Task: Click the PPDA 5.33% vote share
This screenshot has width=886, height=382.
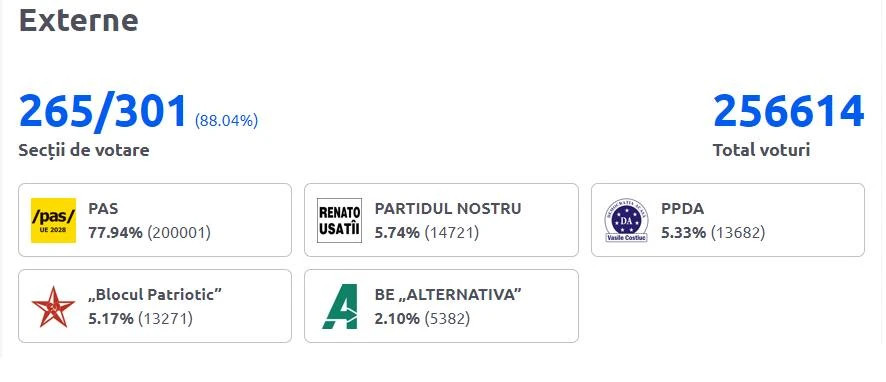Action: [683, 232]
